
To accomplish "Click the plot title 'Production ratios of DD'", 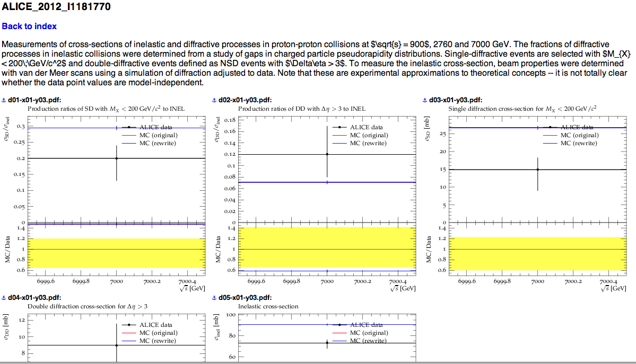I will 302,109.
